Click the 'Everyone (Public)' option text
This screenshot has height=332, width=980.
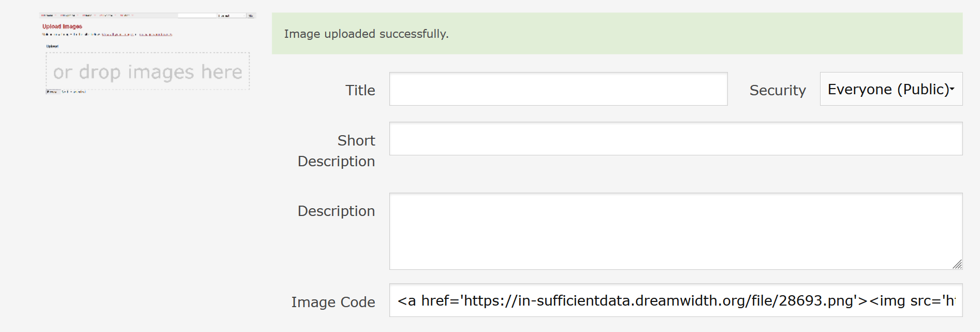[x=888, y=89]
